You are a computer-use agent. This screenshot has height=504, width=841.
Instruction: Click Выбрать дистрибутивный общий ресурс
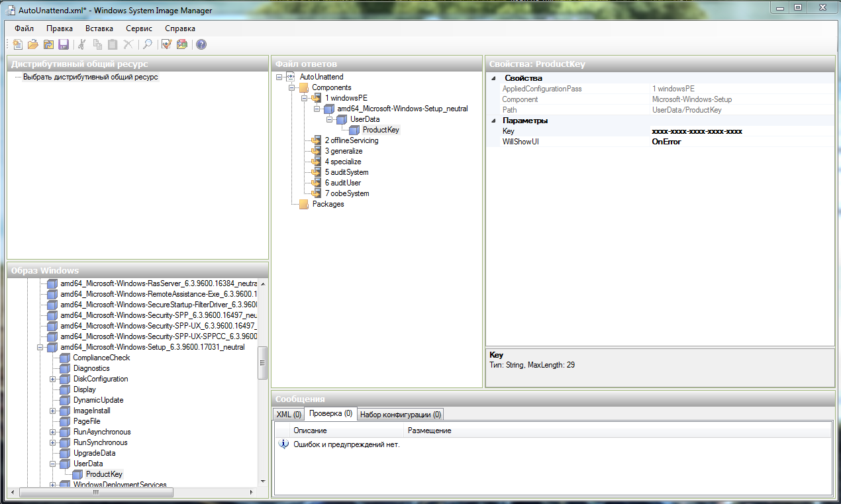point(91,77)
